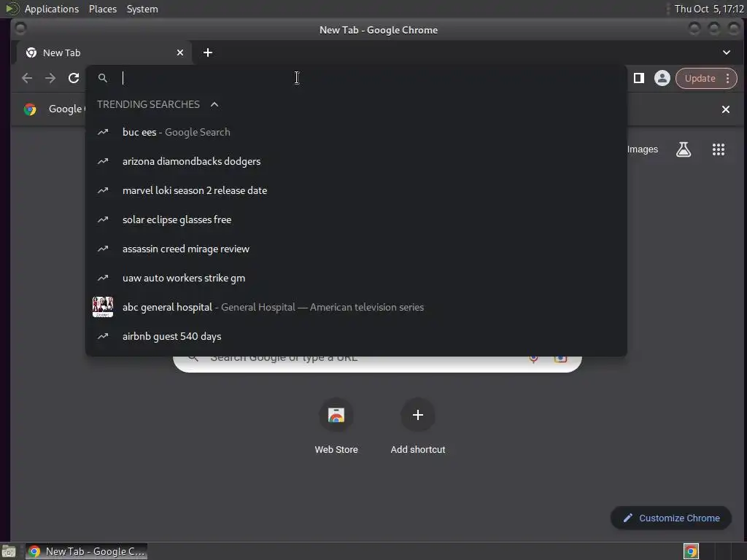Open the Chrome three-dot menu
The width and height of the screenshot is (747, 560).
coord(727,79)
